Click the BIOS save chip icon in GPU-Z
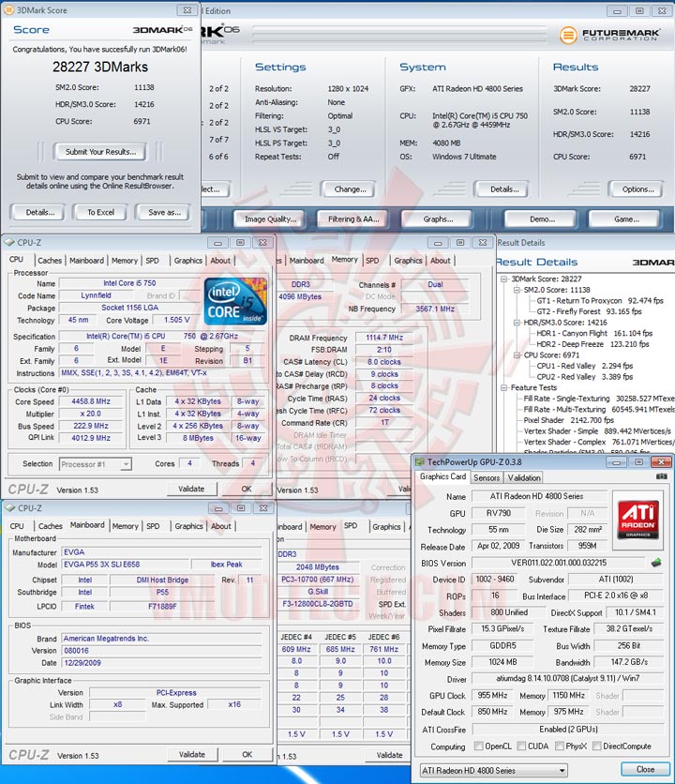675x784 pixels. click(x=656, y=563)
